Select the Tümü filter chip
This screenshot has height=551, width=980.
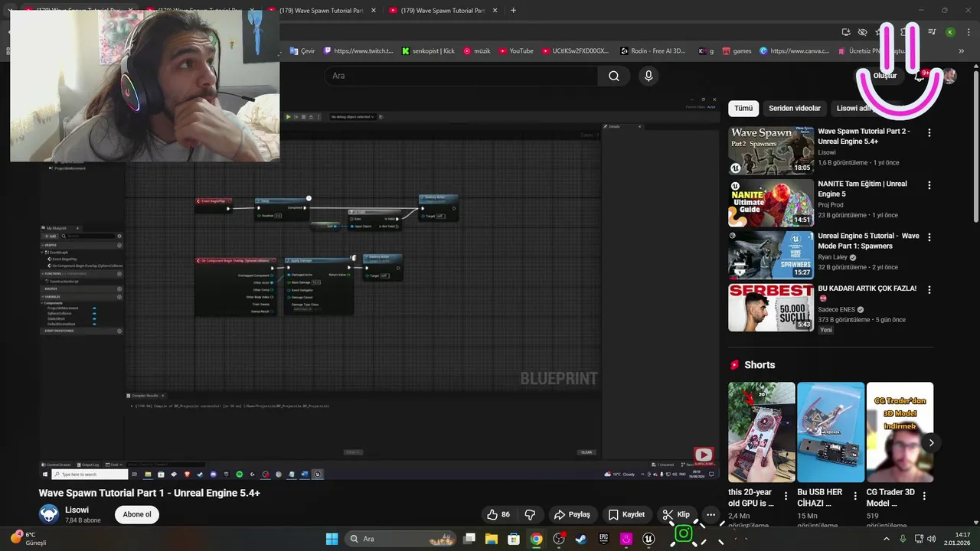click(x=743, y=109)
